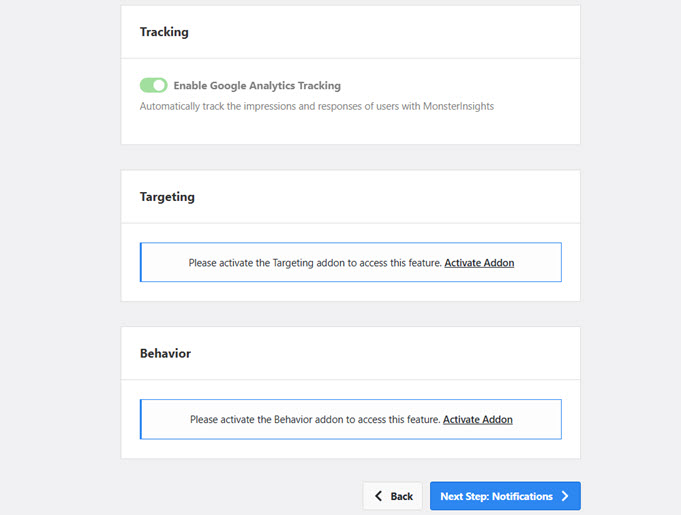Click the blue left border of Behavior notice
The width and height of the screenshot is (681, 515).
click(x=141, y=419)
